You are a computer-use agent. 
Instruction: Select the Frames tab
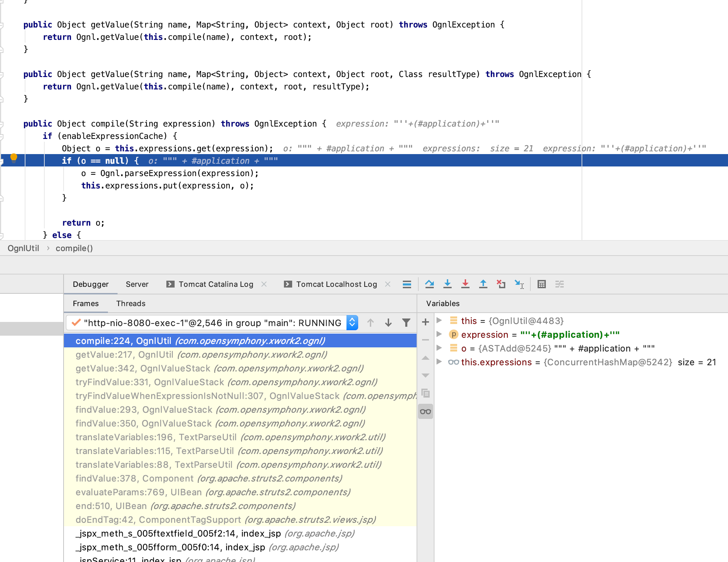point(86,303)
